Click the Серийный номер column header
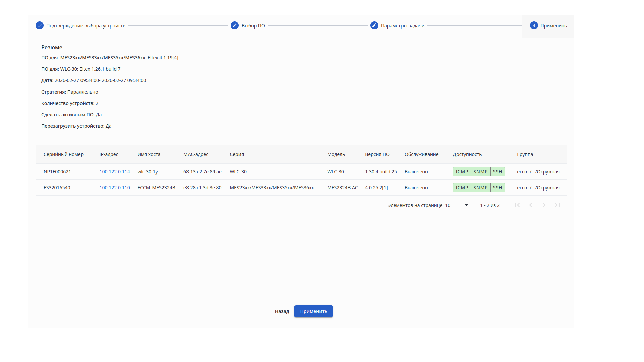Viewport: 644px width, 362px height. tap(63, 154)
